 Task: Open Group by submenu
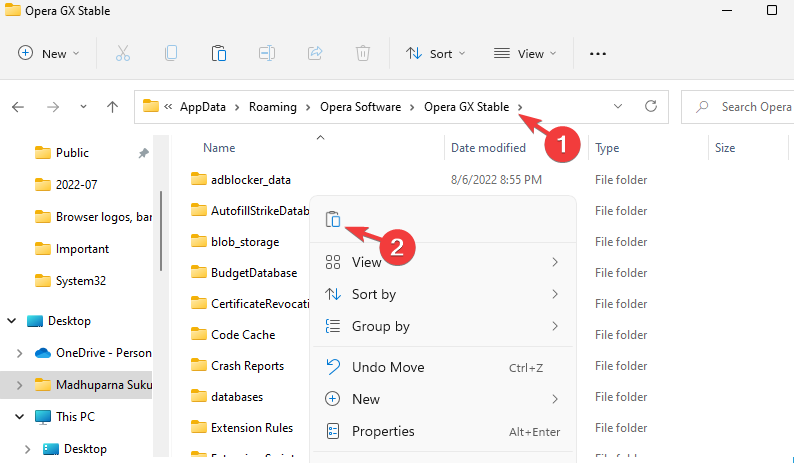coord(443,326)
